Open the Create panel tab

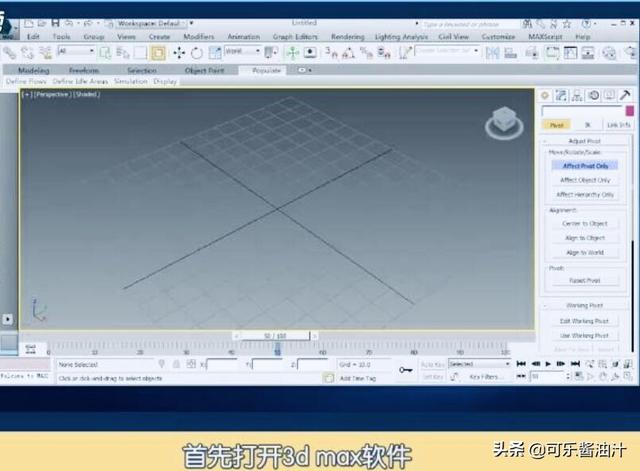(x=544, y=96)
